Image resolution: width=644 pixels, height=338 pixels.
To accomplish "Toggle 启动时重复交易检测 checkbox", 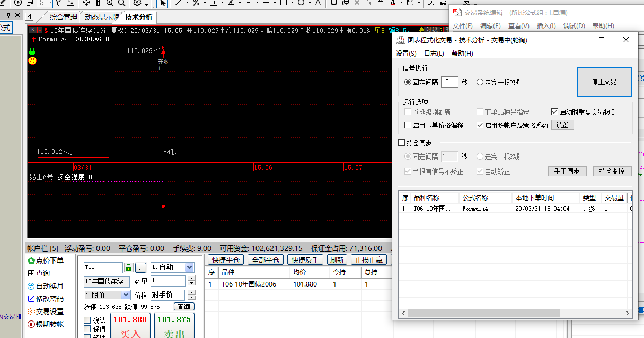I will 584,112.
